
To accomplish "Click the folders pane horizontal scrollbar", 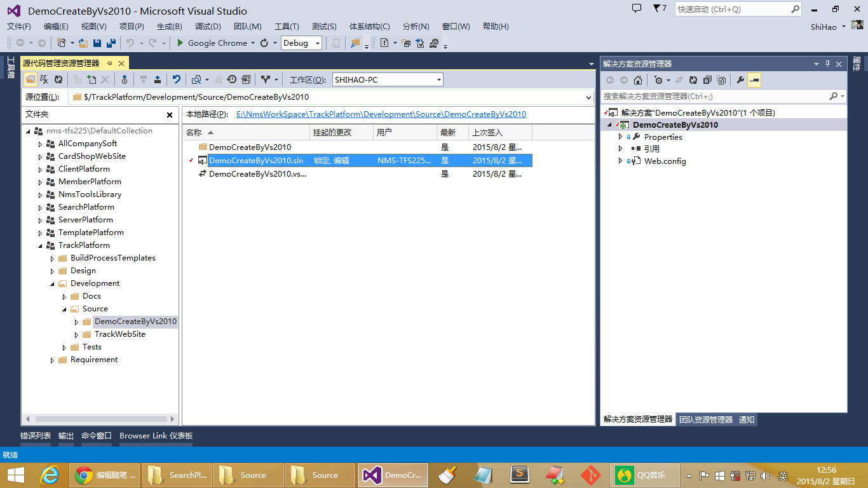I will tap(100, 419).
